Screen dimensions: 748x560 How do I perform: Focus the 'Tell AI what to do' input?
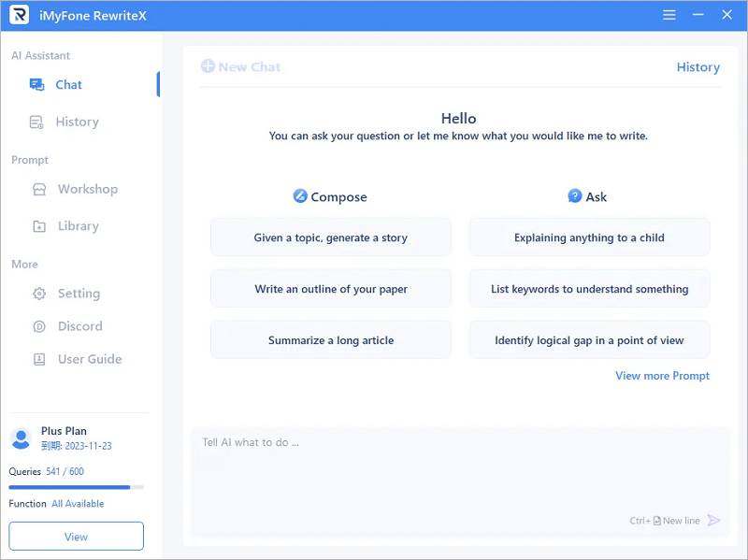pyautogui.click(x=460, y=481)
